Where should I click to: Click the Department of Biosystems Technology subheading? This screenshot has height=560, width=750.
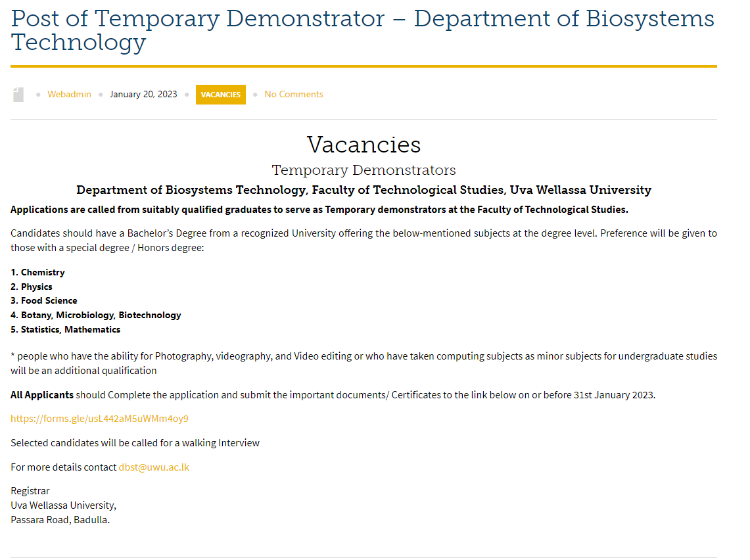(363, 191)
